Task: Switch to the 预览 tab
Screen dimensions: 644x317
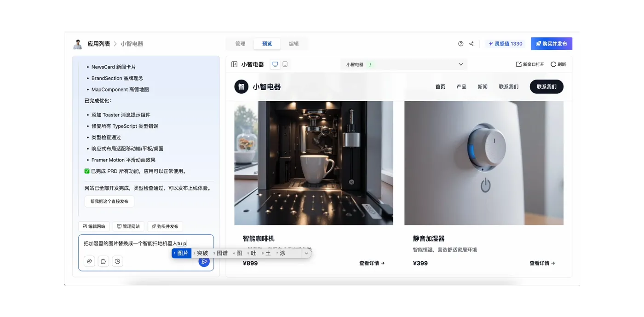Action: coord(267,44)
